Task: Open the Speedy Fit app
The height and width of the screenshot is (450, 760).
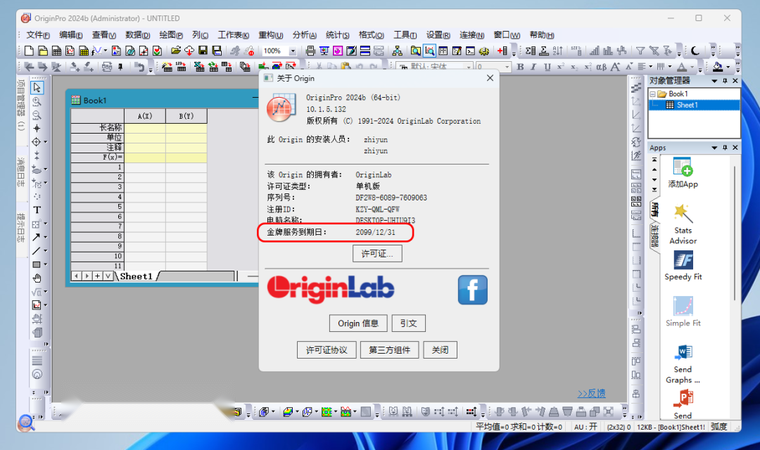Action: [x=683, y=266]
